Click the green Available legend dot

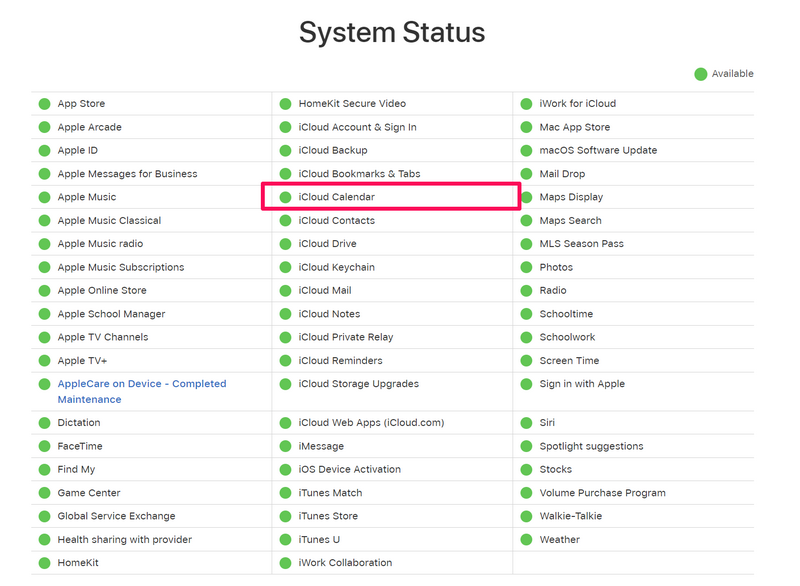tap(701, 74)
